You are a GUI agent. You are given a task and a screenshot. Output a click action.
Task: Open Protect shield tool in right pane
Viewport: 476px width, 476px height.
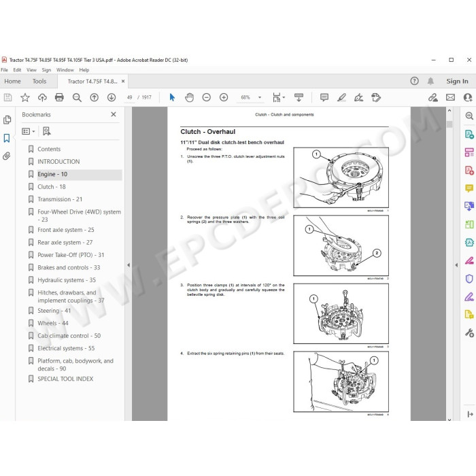coord(469,278)
